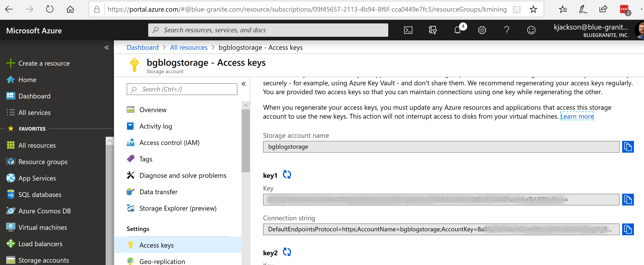Open the help menu
This screenshot has height=265, width=644.
(507, 30)
